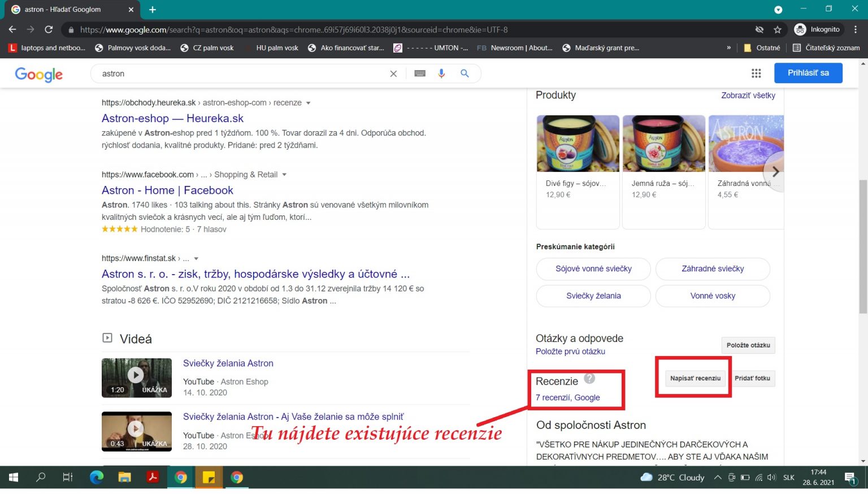Screen dimensions: 868x494
Task: Clear search text with X icon
Action: click(x=393, y=73)
